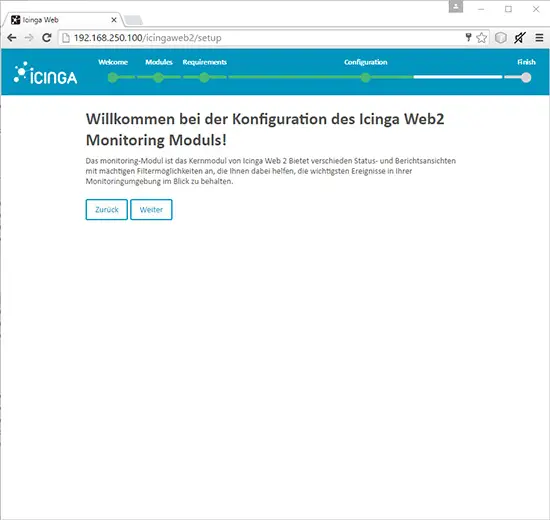Viewport: 550px width, 520px height.
Task: Click the Zurück button
Action: 107,209
